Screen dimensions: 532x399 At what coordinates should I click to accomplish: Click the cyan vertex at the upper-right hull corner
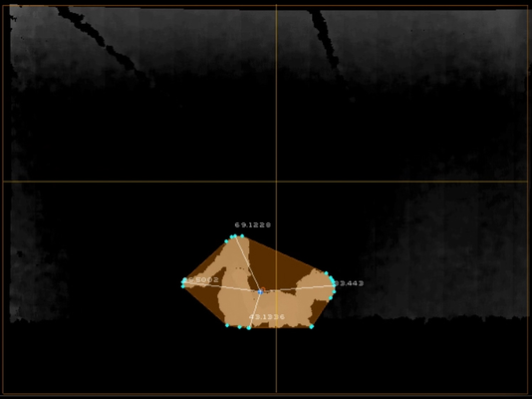click(326, 273)
